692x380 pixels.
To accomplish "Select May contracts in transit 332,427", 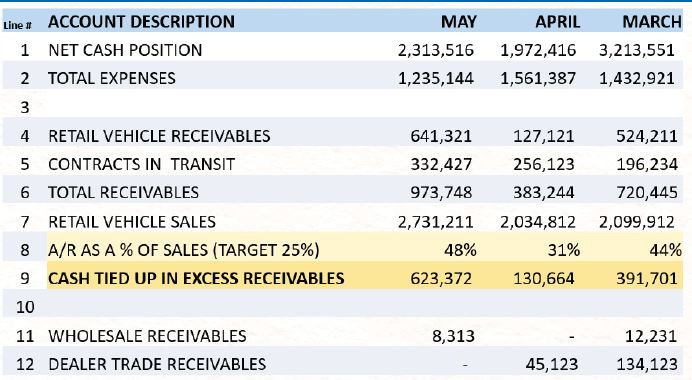I will coord(441,164).
